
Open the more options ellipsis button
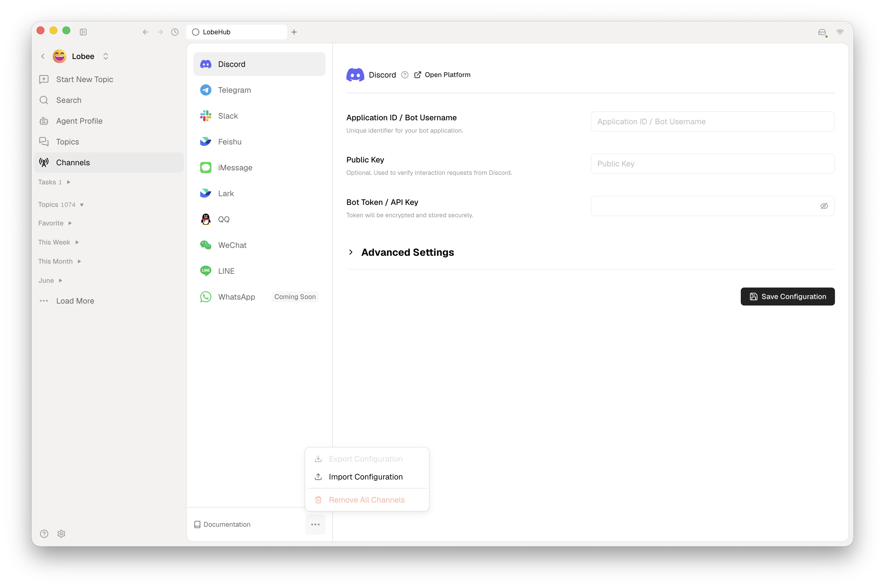point(315,524)
